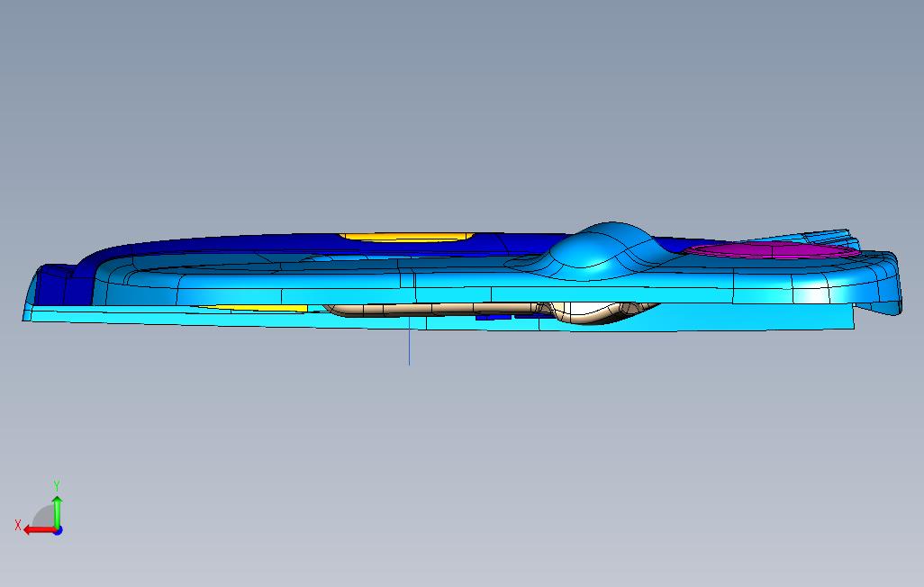Click the blue Z axis dot on the triad
This screenshot has width=924, height=587.
(58, 531)
